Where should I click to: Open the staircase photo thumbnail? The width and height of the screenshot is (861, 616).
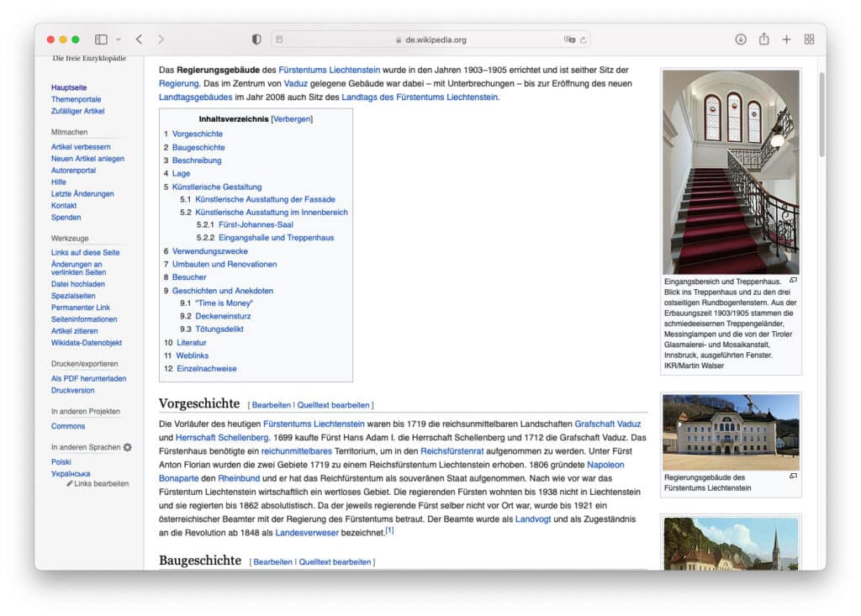click(x=731, y=172)
